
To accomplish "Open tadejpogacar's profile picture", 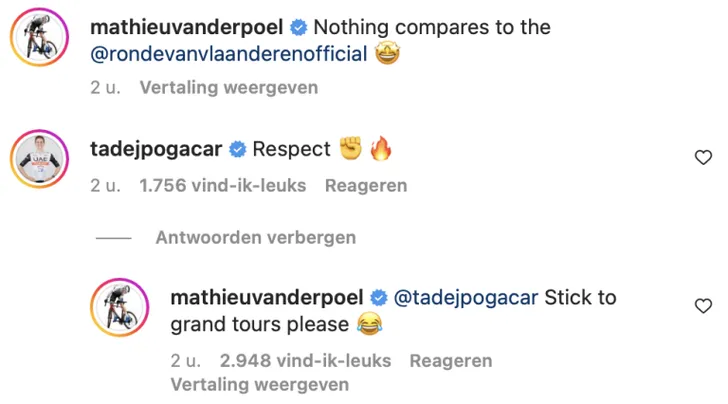I will [x=38, y=158].
